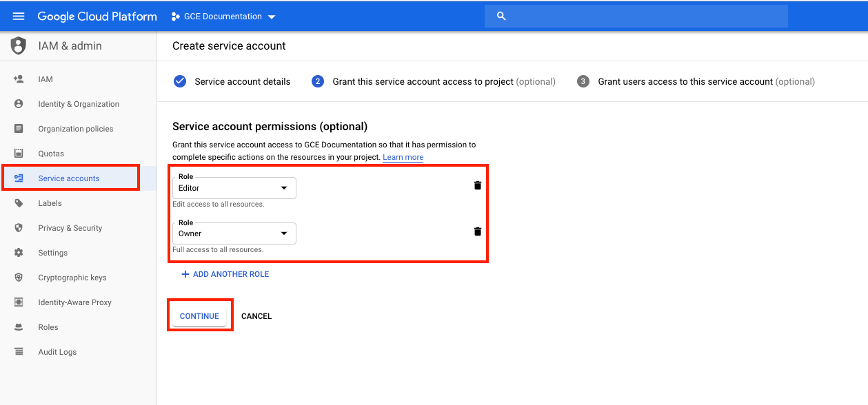Click the Create service account heading
Image resolution: width=868 pixels, height=405 pixels.
[229, 45]
